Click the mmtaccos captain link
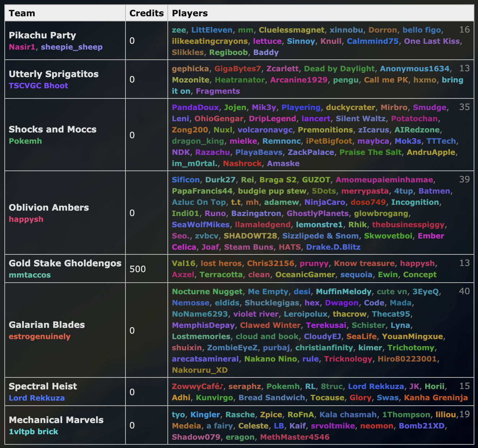Image resolution: width=478 pixels, height=448 pixels. click(x=30, y=275)
